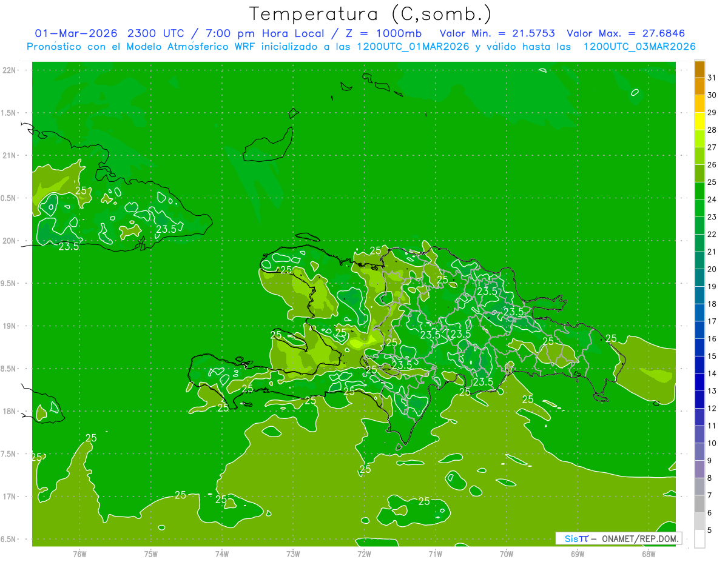This screenshot has height=562, width=728.
Task: Click the "76W" longitude axis label
Action: tap(79, 554)
